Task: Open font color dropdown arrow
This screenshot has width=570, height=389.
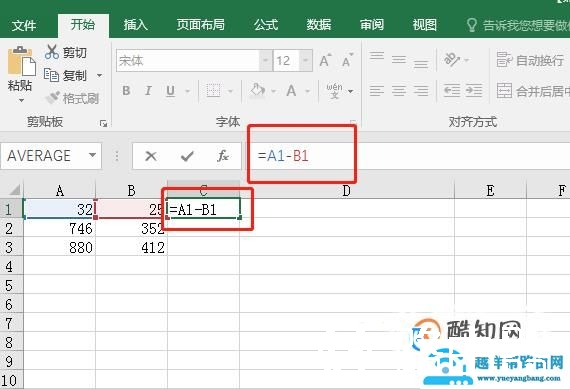Action: (x=308, y=91)
